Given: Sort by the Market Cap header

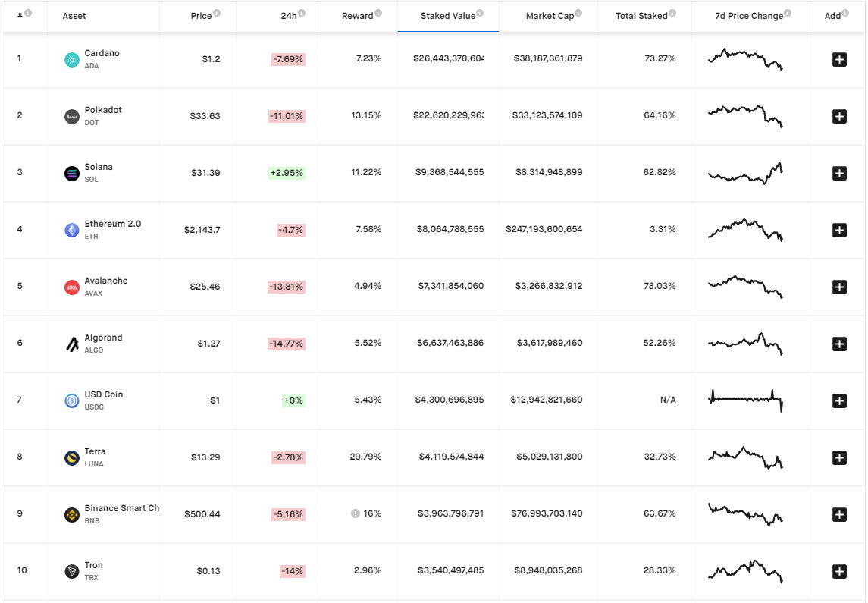Looking at the screenshot, I should coord(550,16).
